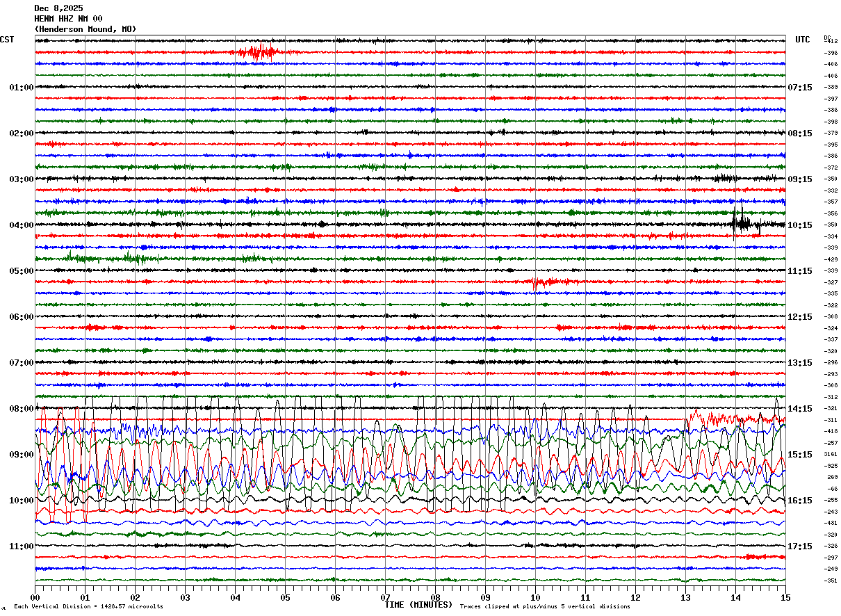Click the DC offset value 3161

coord(831,455)
